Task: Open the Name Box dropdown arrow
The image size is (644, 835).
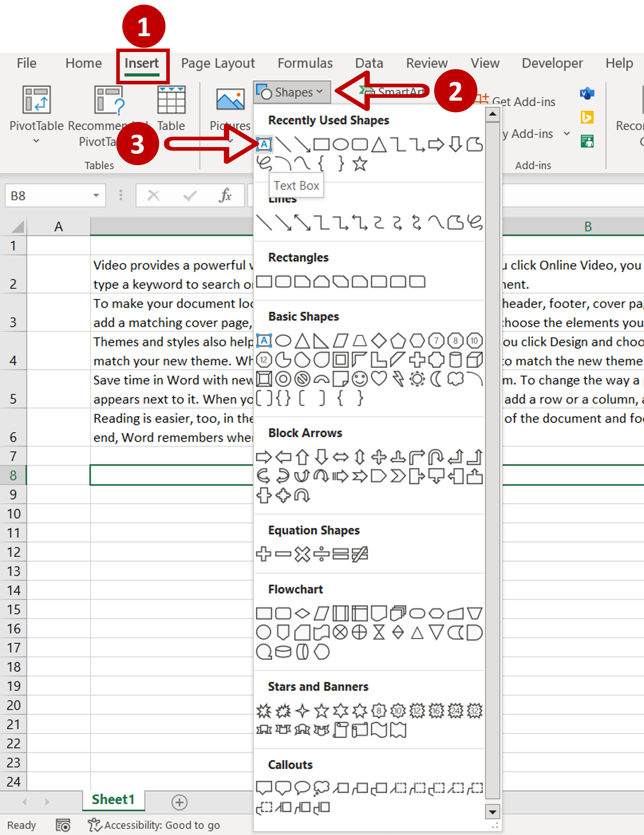Action: pos(96,195)
